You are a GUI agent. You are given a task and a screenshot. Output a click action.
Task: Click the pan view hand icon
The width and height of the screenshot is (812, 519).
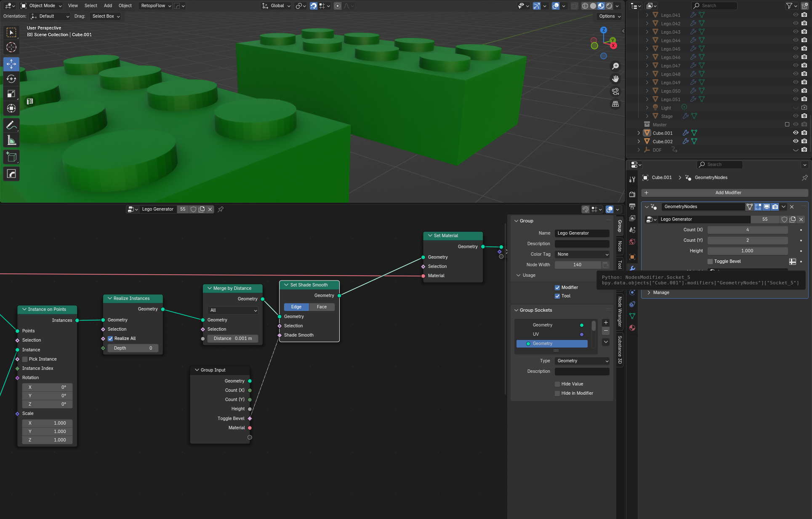pos(615,79)
